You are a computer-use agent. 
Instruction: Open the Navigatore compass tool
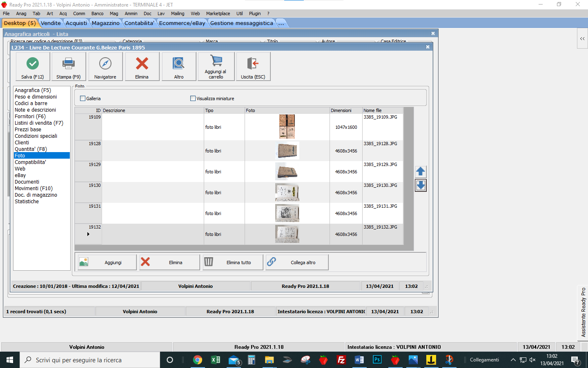[105, 66]
